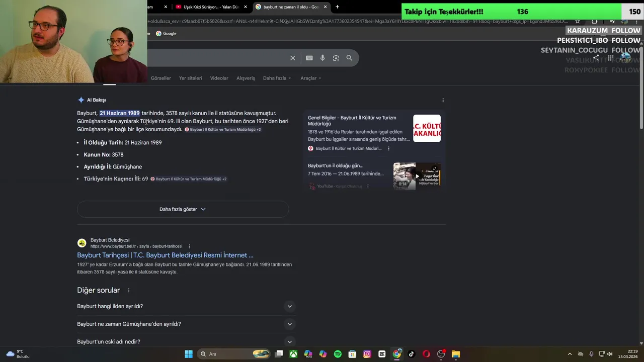
Task: Launch Xbox app from taskbar
Action: (x=293, y=354)
